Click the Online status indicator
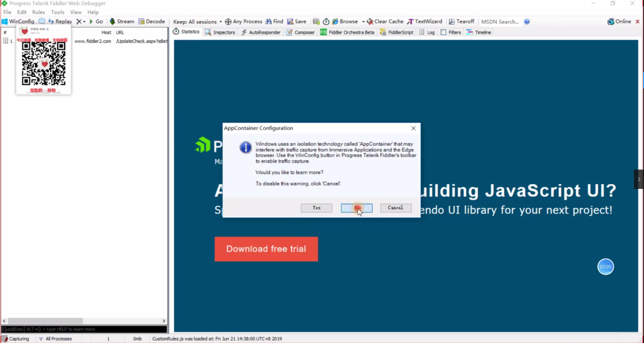The width and height of the screenshot is (644, 343). coord(619,21)
